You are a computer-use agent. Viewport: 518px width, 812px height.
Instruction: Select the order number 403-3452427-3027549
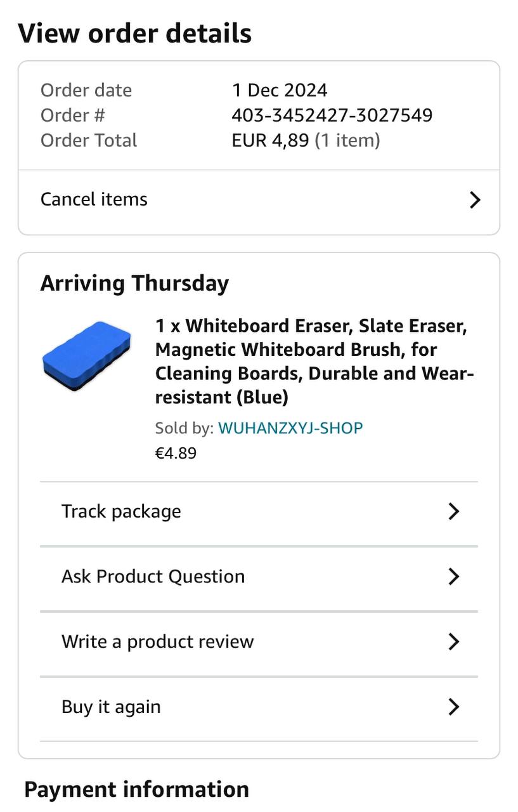click(x=332, y=115)
